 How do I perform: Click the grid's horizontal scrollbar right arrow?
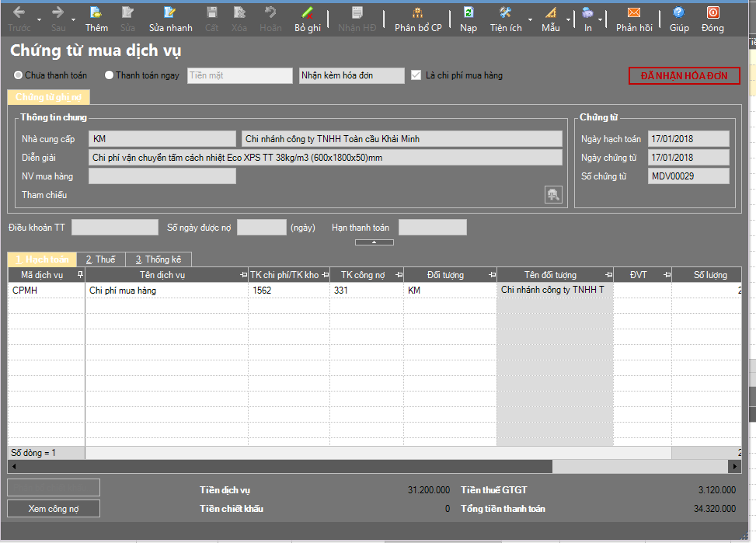pos(734,466)
